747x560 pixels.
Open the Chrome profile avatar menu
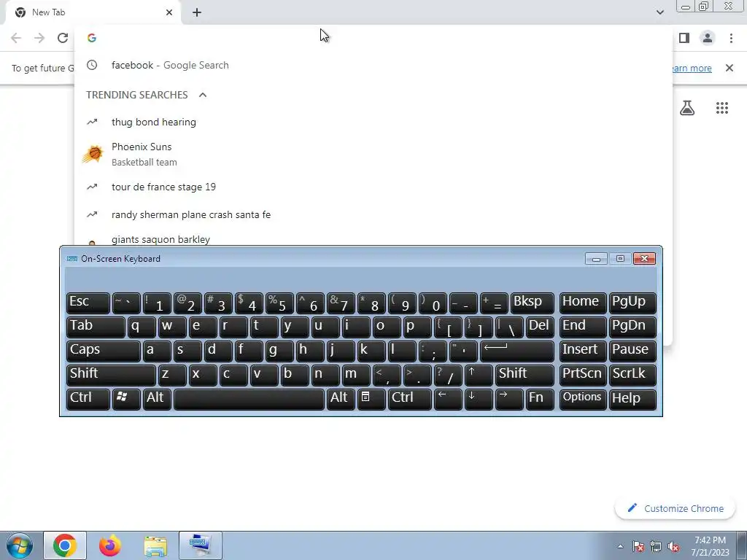[x=708, y=38]
